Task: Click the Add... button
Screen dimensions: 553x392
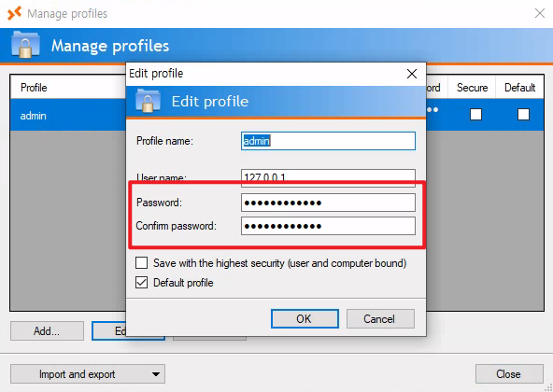Action: (47, 330)
